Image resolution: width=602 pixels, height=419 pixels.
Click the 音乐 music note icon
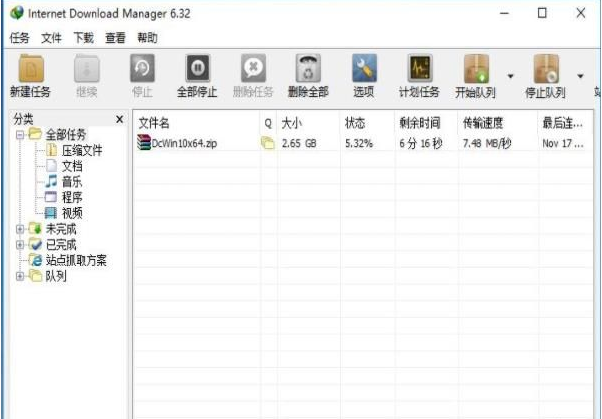click(51, 182)
